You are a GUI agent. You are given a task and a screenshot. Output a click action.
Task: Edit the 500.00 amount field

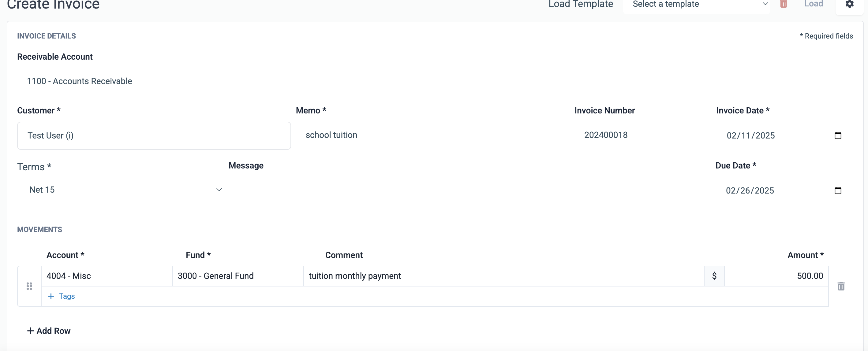point(776,276)
